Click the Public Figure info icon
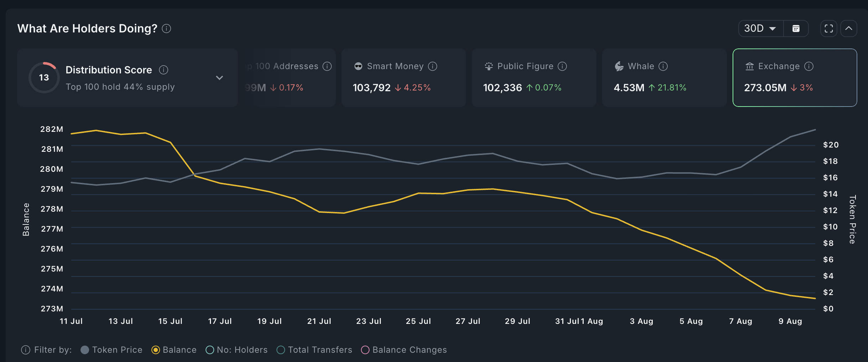 (562, 66)
